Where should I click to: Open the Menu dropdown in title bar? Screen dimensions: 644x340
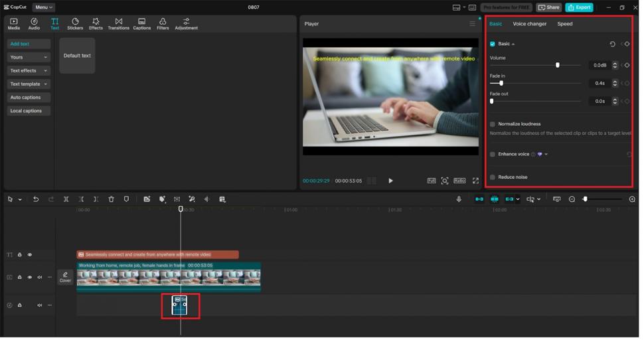coord(44,7)
